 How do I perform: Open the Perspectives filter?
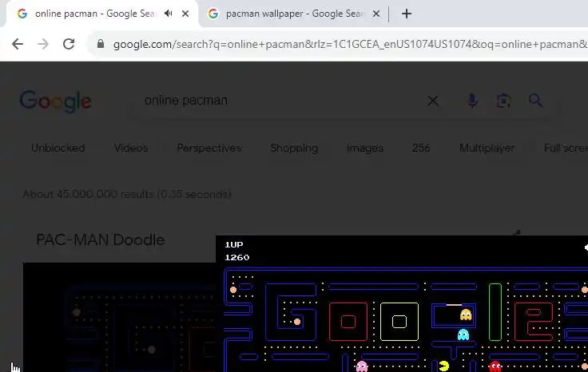click(209, 148)
